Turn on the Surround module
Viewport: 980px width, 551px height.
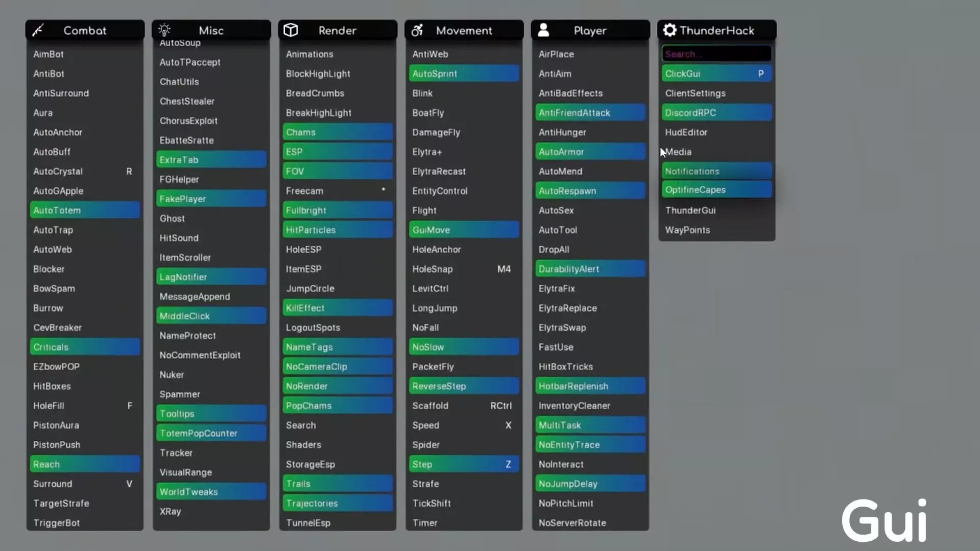pyautogui.click(x=85, y=484)
